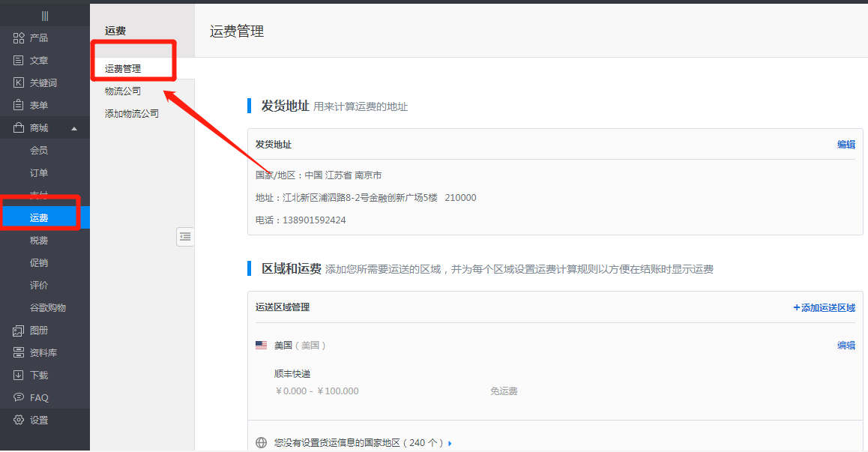Image resolution: width=868 pixels, height=452 pixels.
Task: Click the 产品 products icon in sidebar
Action: click(19, 38)
